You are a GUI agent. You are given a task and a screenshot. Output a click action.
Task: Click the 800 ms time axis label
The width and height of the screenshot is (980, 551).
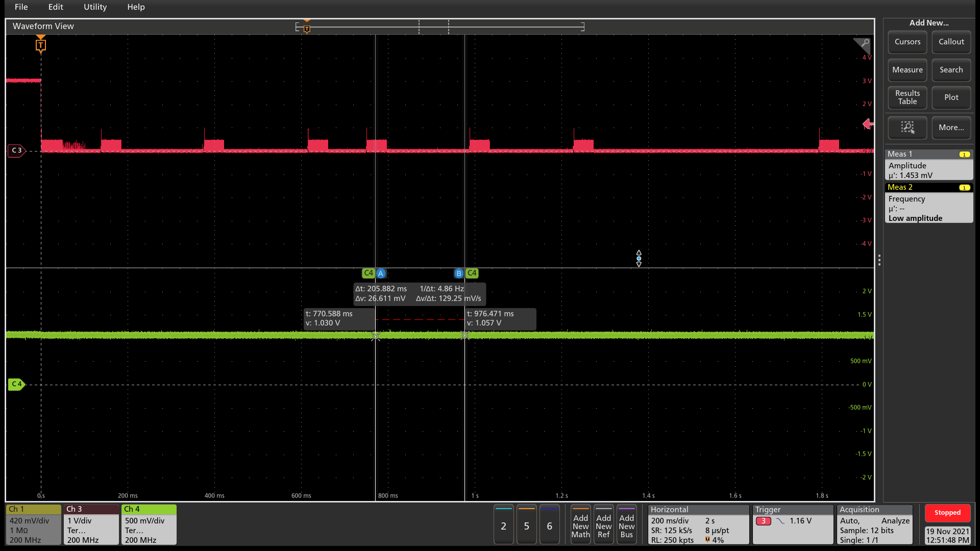coord(388,496)
